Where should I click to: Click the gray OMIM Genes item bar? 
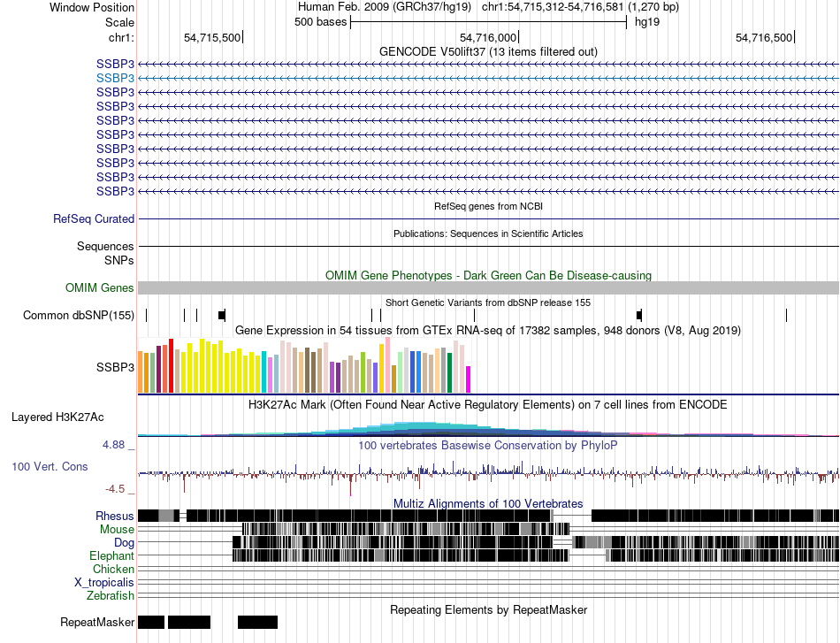tap(488, 287)
